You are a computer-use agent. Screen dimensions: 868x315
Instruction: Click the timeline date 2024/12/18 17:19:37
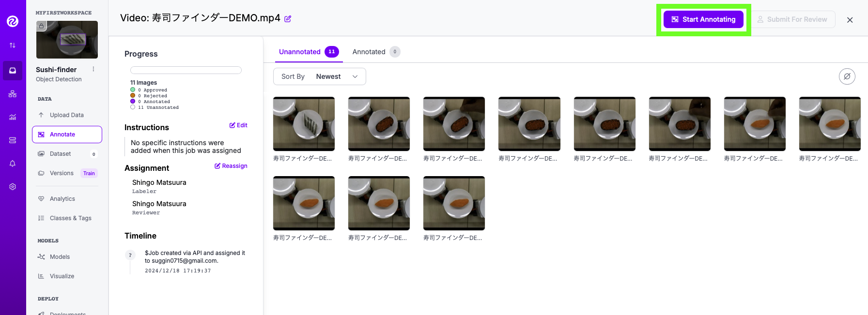178,271
